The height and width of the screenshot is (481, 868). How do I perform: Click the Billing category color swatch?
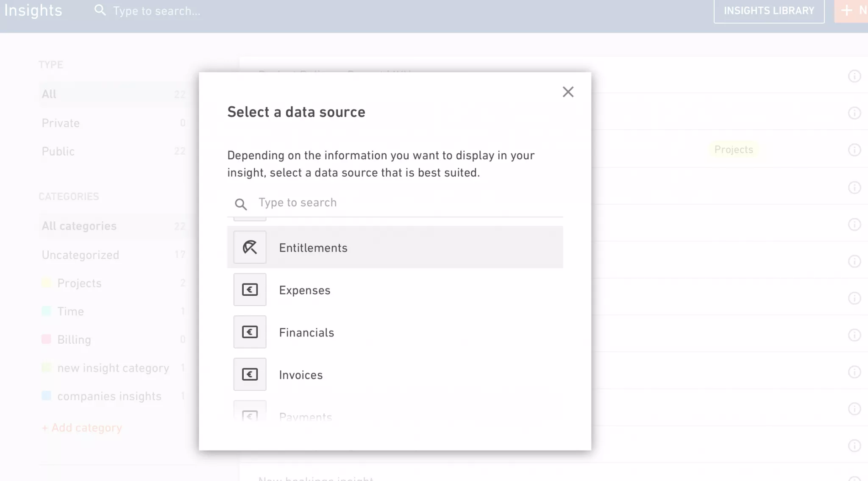tap(46, 339)
